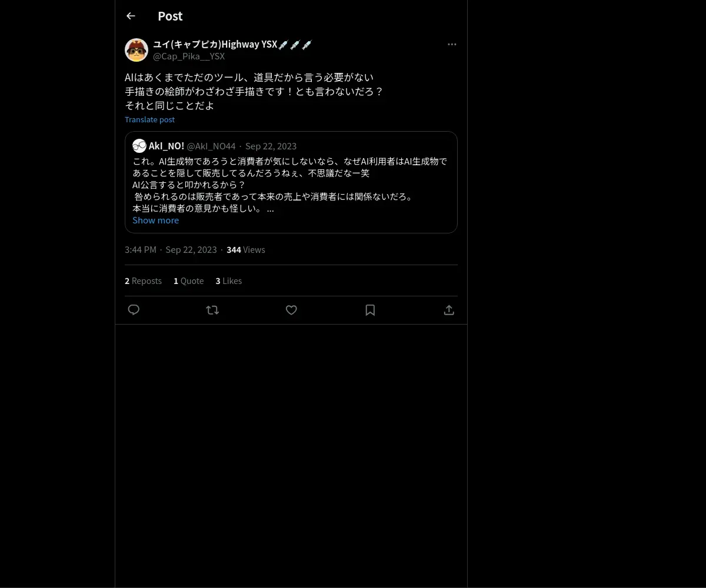Open the quoted post text body

(290, 185)
